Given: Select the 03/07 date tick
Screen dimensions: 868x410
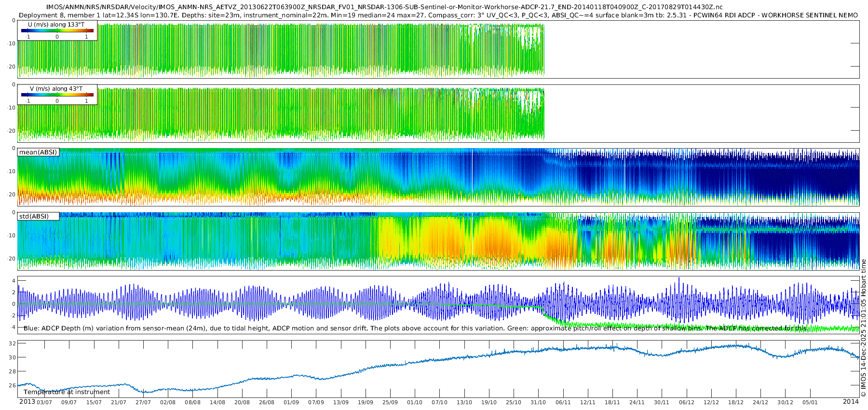Looking at the screenshot, I should point(44,402).
